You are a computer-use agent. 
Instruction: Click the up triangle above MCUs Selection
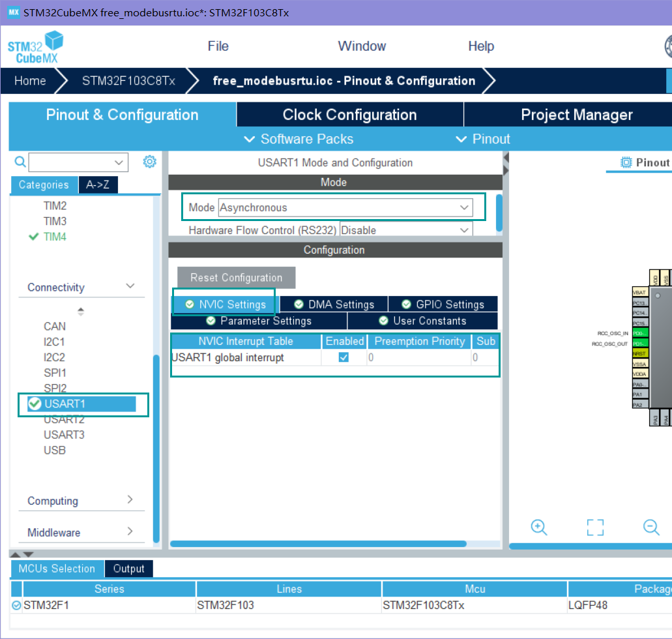[15, 554]
